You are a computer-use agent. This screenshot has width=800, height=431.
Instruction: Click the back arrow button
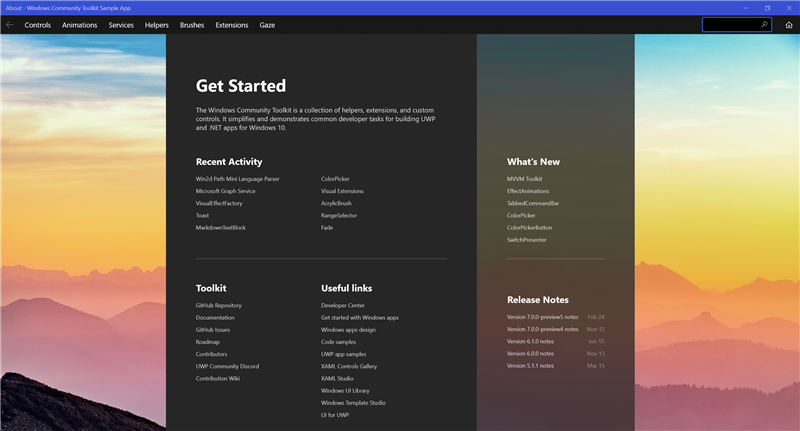(9, 24)
